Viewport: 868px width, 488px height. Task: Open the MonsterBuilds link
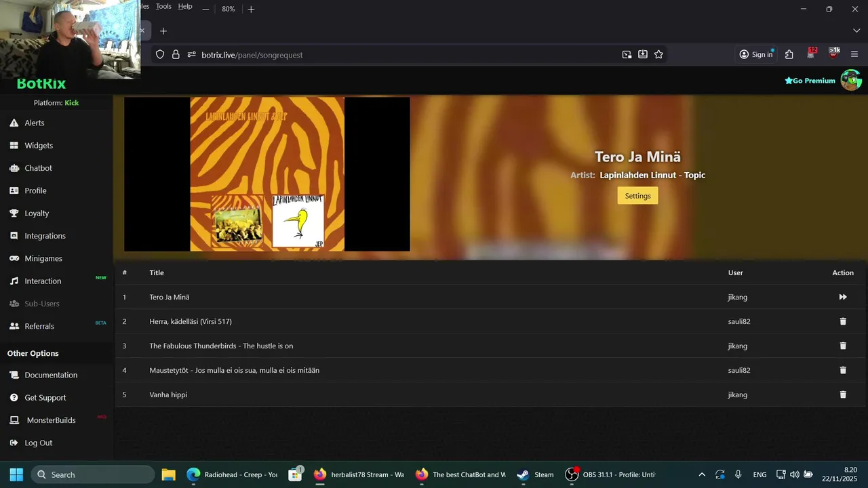pos(51,420)
